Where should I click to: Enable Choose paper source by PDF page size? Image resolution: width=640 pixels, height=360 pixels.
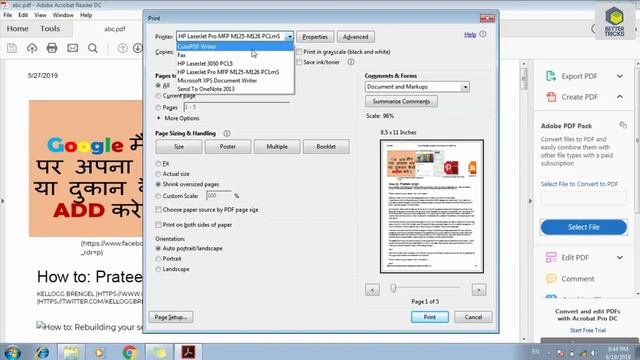point(158,210)
